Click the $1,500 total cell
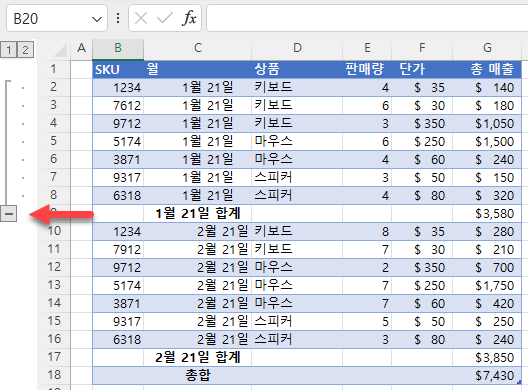 pos(487,141)
